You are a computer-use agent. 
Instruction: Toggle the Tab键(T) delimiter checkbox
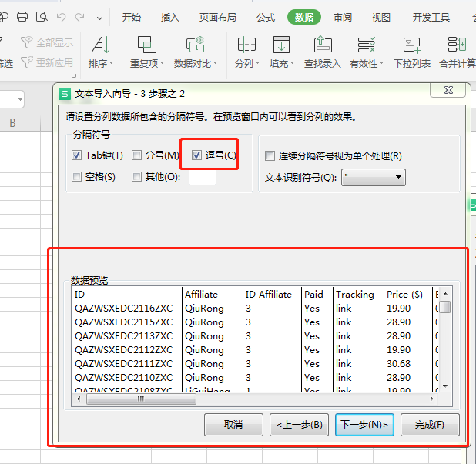tap(76, 155)
